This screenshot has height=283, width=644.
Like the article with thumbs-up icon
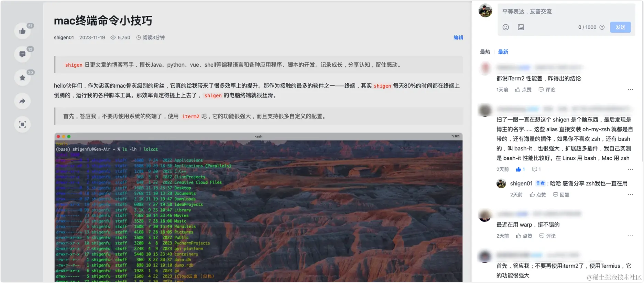(22, 31)
